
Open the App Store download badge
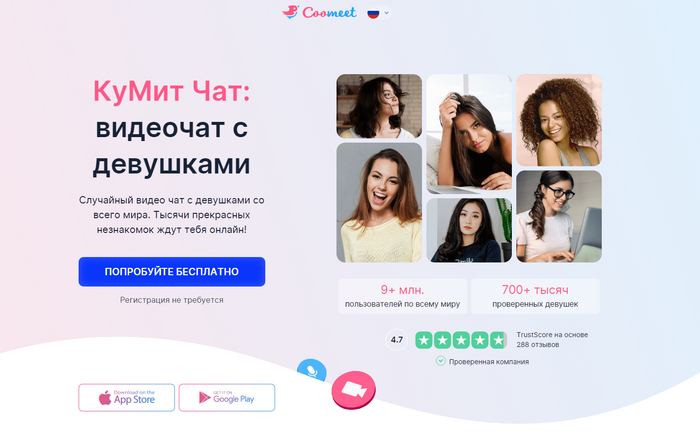[126, 397]
